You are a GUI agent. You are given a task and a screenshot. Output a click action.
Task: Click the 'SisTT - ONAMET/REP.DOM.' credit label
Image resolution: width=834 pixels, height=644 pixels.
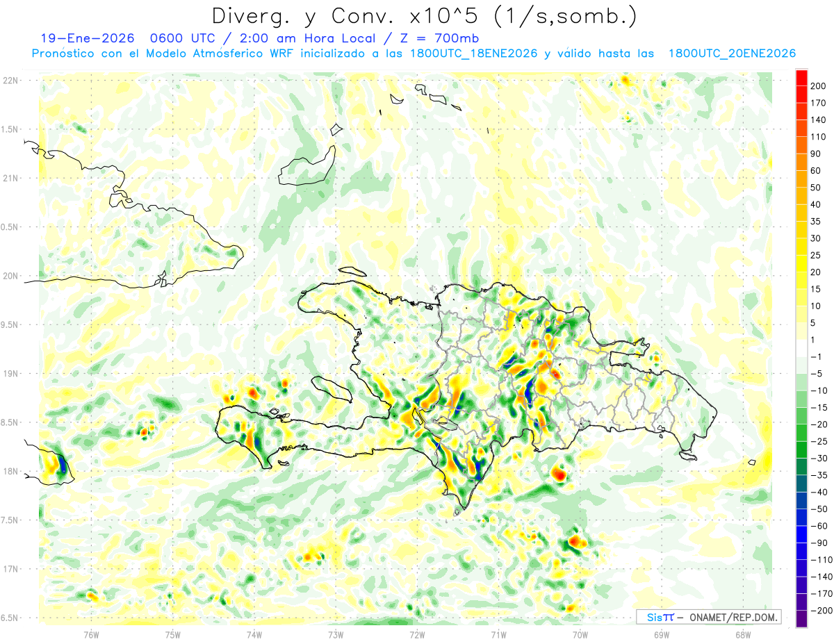tap(708, 617)
